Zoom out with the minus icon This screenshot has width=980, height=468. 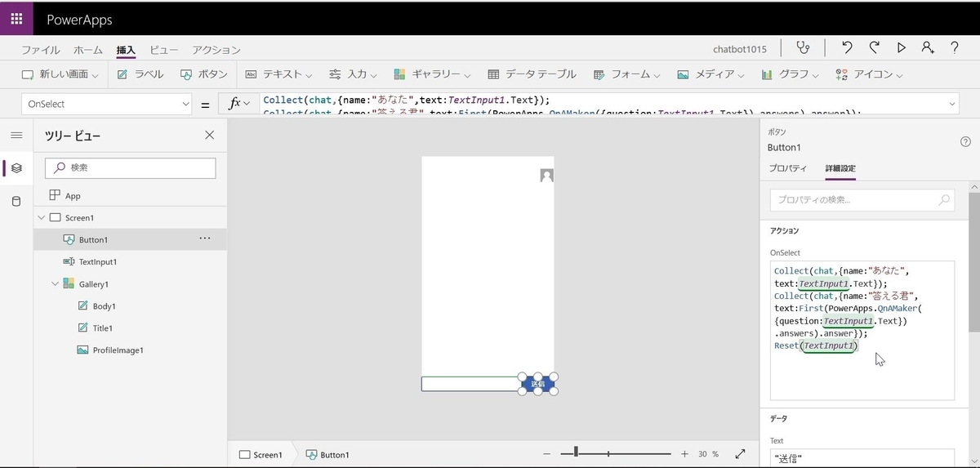coord(549,454)
